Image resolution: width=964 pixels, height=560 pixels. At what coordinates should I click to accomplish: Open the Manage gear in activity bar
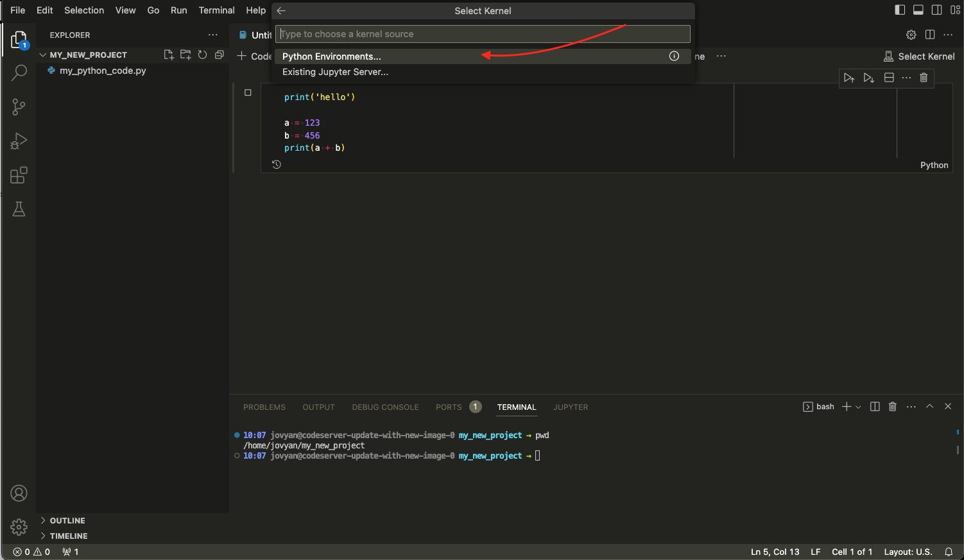pos(19,527)
